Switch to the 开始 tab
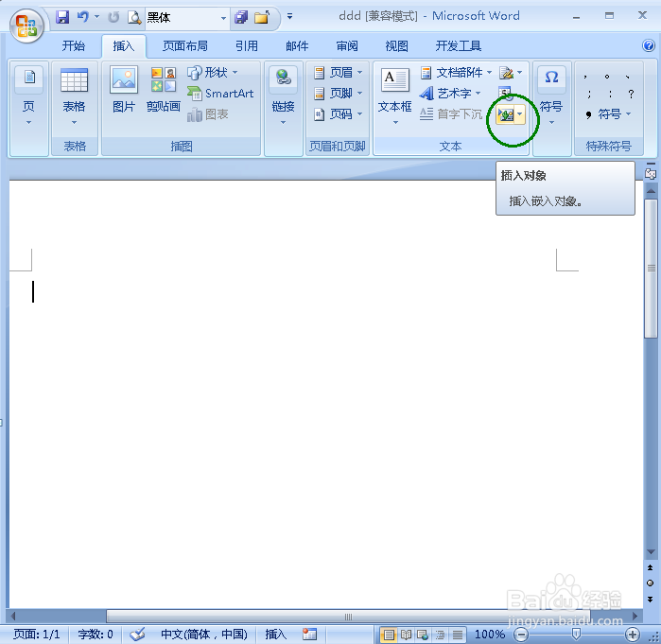 click(74, 45)
